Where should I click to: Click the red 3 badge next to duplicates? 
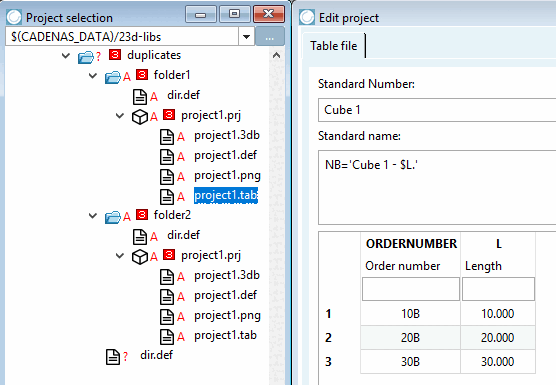point(115,55)
